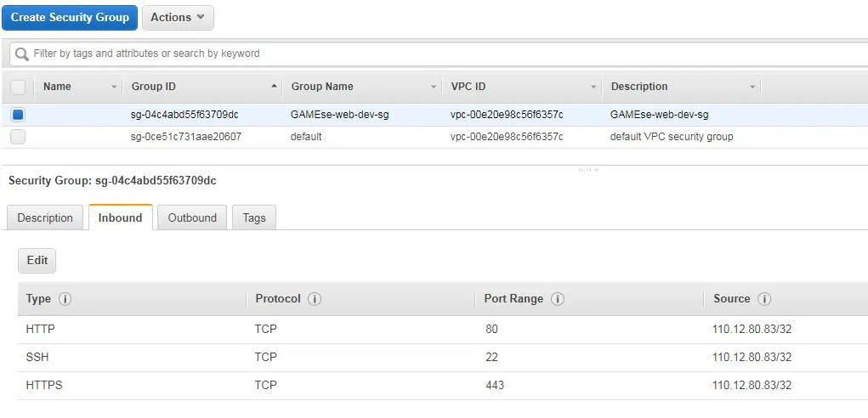Sort by Group ID using ascending arrow
Image resolution: width=868 pixels, height=418 pixels.
[274, 87]
